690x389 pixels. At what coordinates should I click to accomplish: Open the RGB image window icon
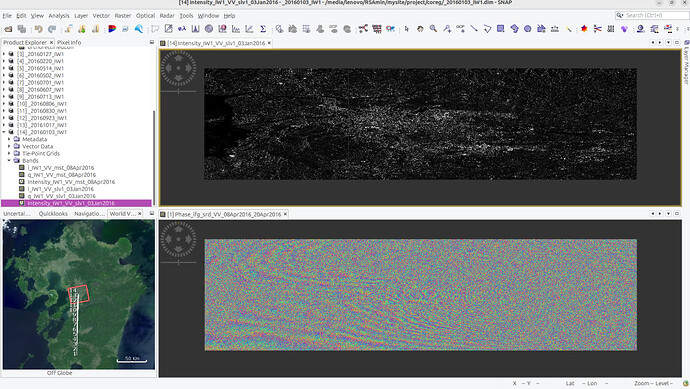pyautogui.click(x=112, y=29)
